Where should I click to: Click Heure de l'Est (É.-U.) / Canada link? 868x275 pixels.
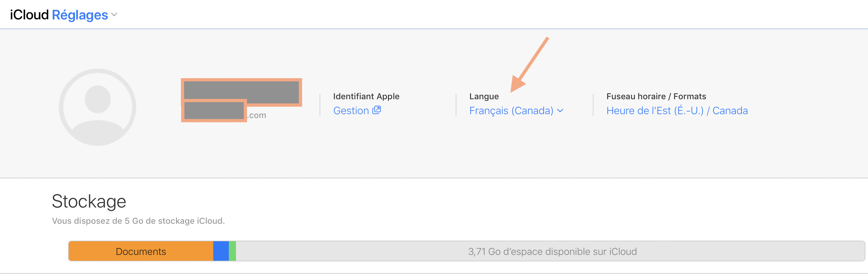(x=677, y=111)
